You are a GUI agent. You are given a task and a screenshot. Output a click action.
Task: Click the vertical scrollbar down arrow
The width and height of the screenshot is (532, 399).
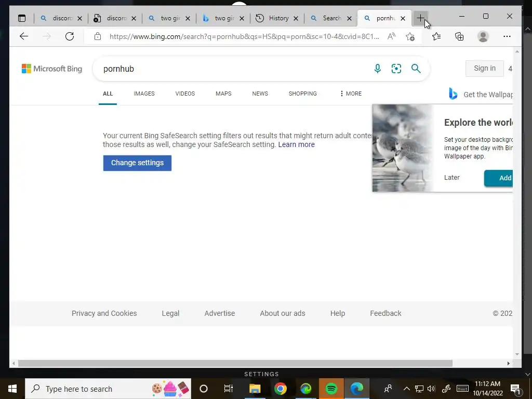pos(517,354)
